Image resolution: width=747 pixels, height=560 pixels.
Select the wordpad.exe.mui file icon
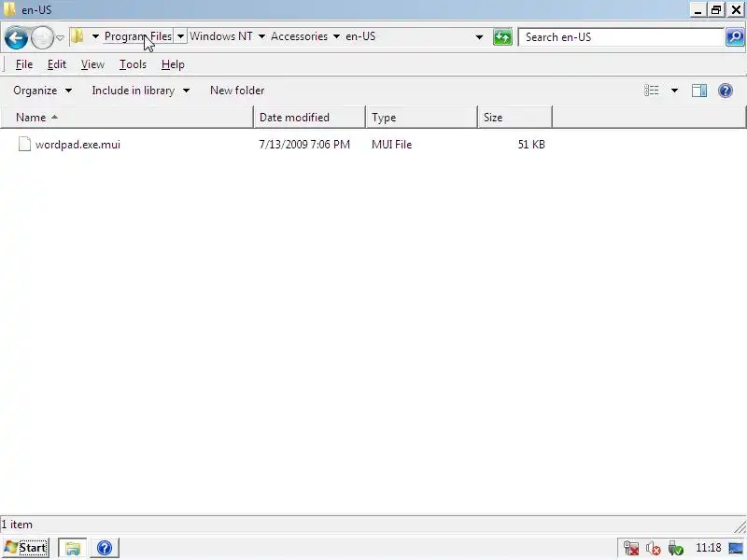pos(24,145)
